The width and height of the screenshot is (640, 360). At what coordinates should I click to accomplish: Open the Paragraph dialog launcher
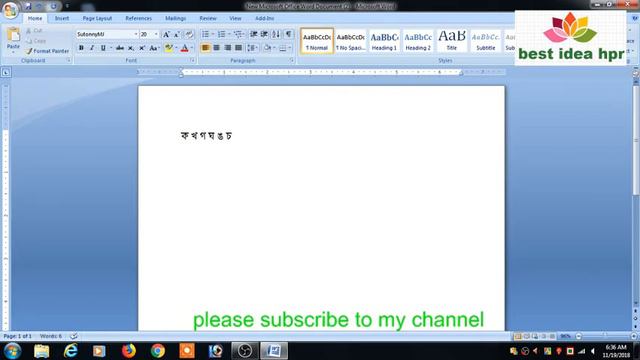pos(292,60)
